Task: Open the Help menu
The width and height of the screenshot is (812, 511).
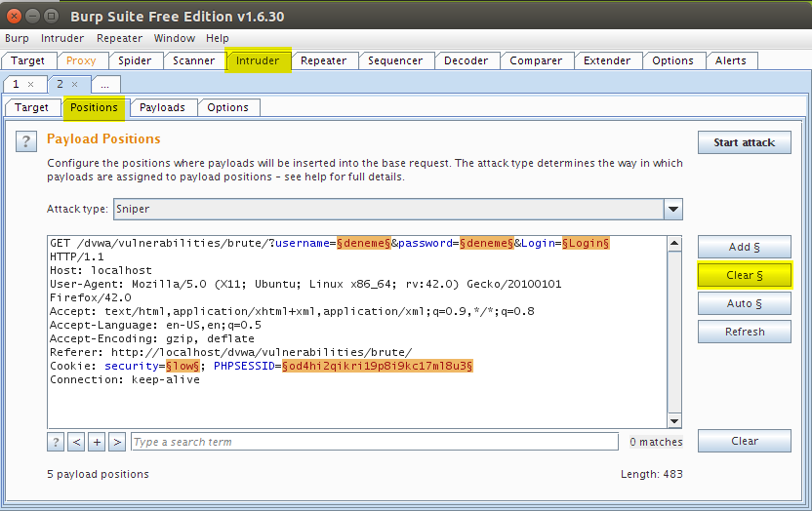Action: tap(217, 38)
